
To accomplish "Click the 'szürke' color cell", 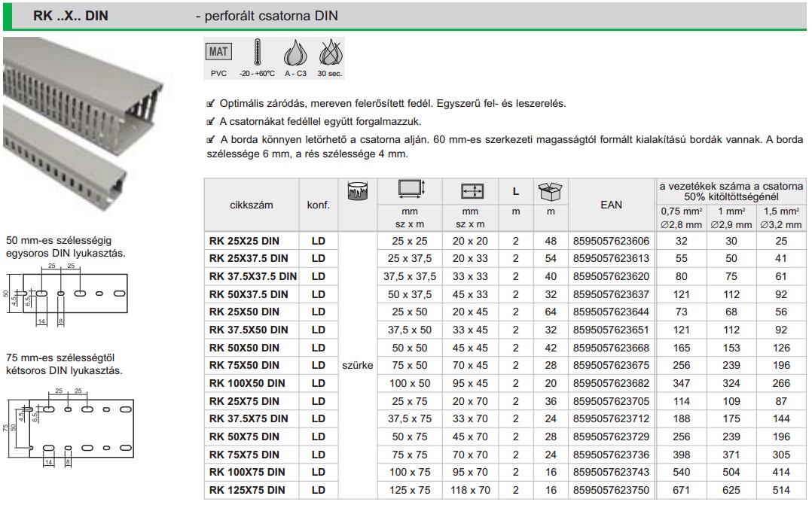I will [x=357, y=365].
